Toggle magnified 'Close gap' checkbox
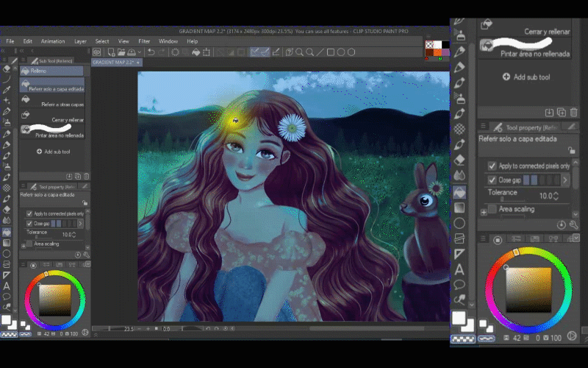This screenshot has height=368, width=588. pyautogui.click(x=492, y=180)
